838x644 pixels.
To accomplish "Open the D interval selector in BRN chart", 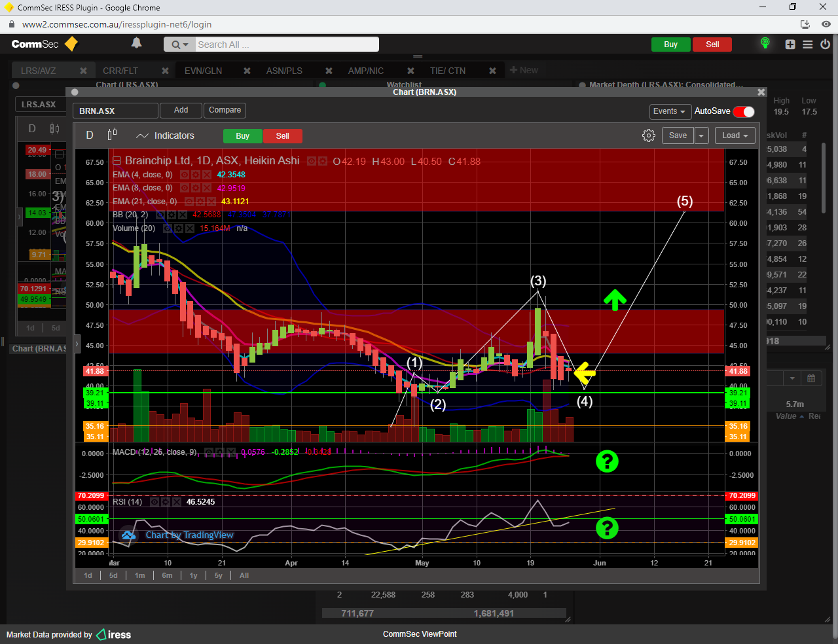I will coord(90,135).
